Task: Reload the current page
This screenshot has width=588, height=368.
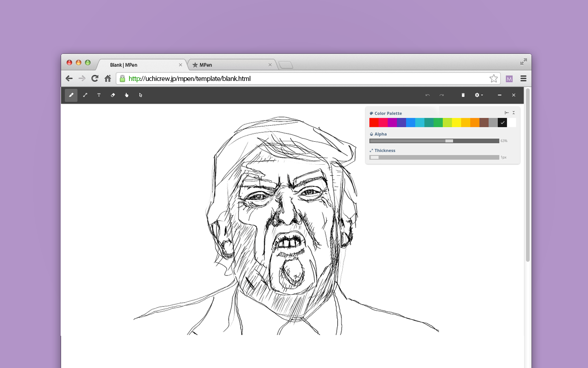Action: point(95,79)
